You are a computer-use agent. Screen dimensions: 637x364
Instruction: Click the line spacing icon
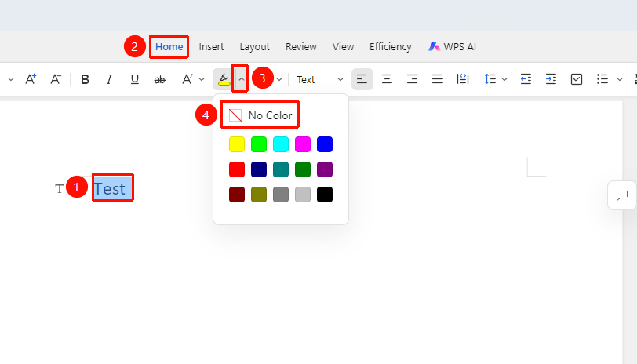click(490, 79)
